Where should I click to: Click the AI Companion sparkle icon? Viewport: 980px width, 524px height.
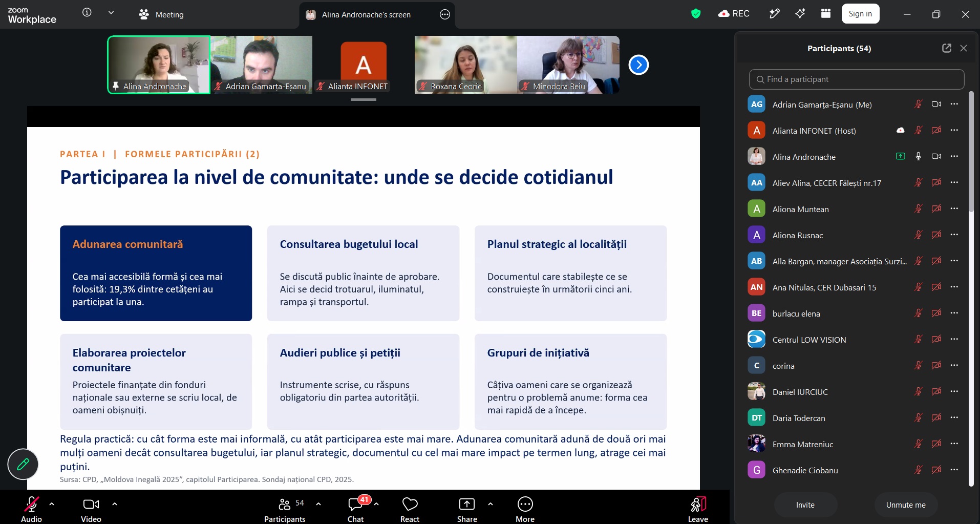(x=800, y=14)
